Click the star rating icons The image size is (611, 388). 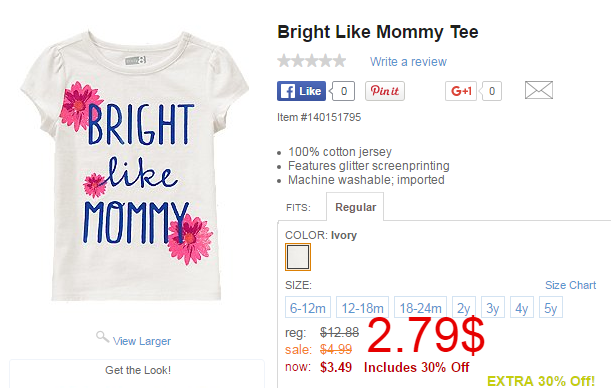(x=311, y=61)
